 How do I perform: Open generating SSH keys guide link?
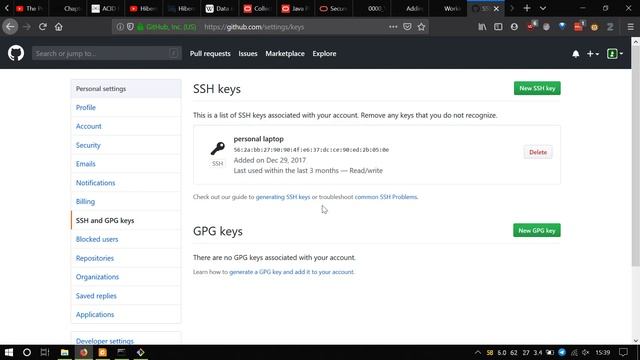[283, 197]
